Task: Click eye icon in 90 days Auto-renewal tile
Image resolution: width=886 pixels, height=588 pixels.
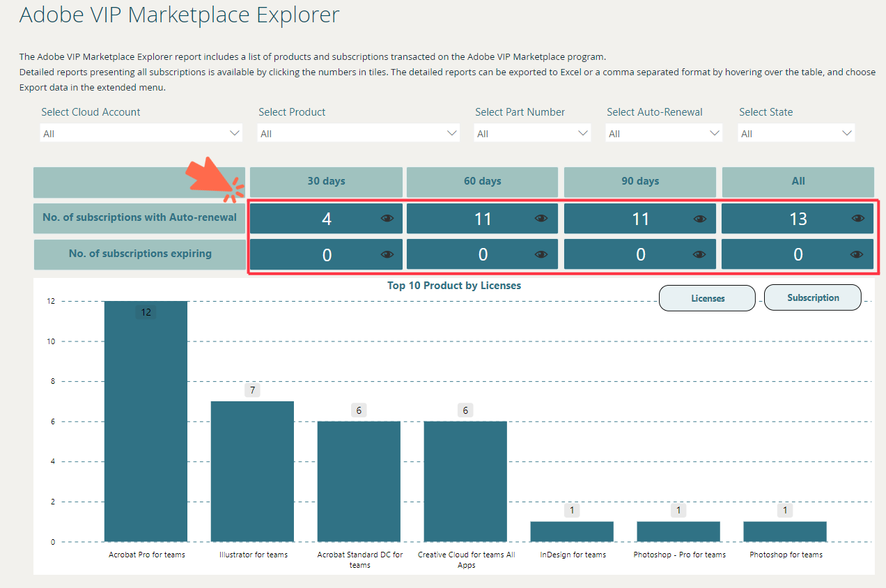Action: point(700,219)
